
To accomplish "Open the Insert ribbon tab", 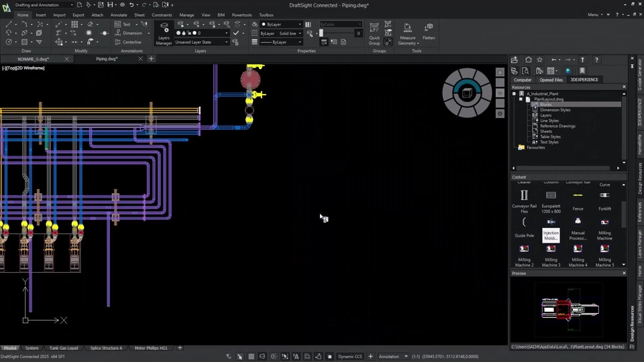I will [41, 15].
